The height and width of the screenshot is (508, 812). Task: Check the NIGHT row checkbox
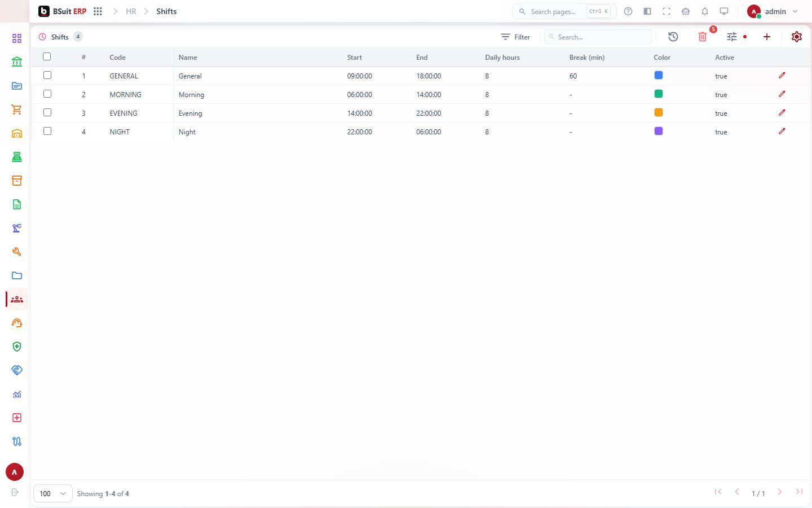[47, 131]
